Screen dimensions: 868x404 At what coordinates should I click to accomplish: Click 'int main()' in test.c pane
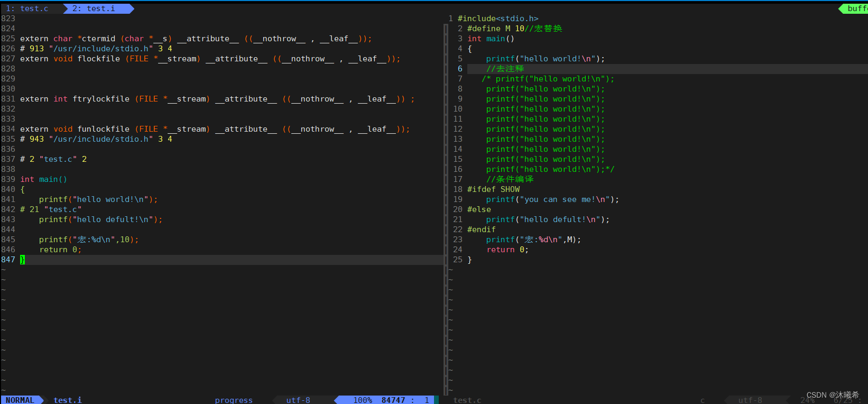coord(491,39)
